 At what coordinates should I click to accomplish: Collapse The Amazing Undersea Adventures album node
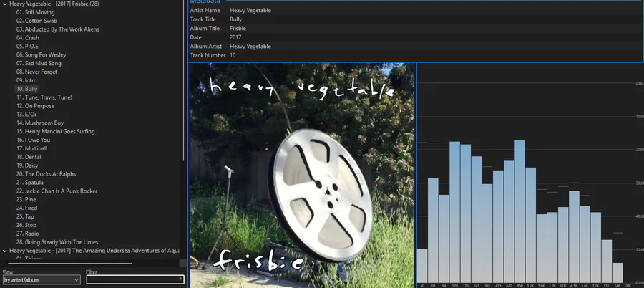coord(4,251)
